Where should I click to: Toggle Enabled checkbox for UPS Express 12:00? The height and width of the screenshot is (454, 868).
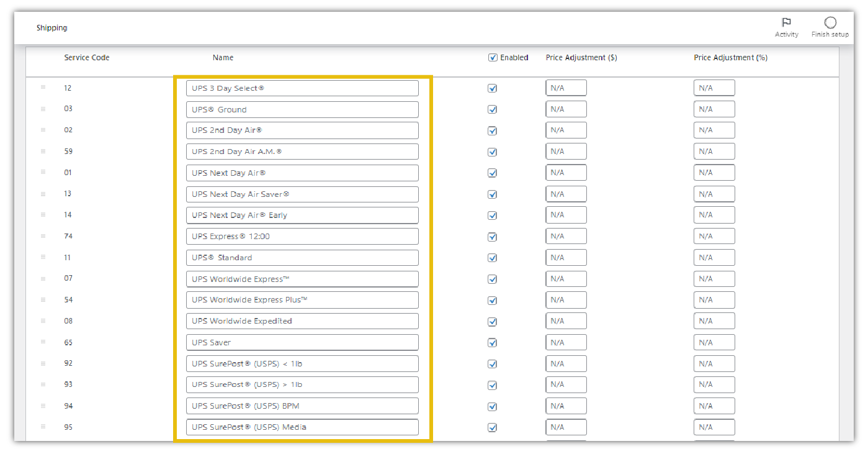[x=493, y=237]
